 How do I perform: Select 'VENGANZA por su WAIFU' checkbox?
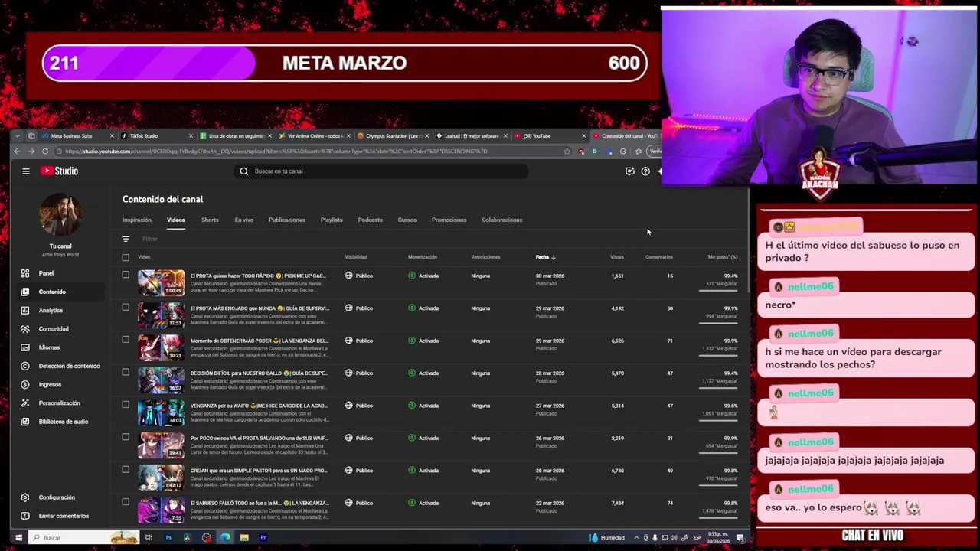point(126,405)
